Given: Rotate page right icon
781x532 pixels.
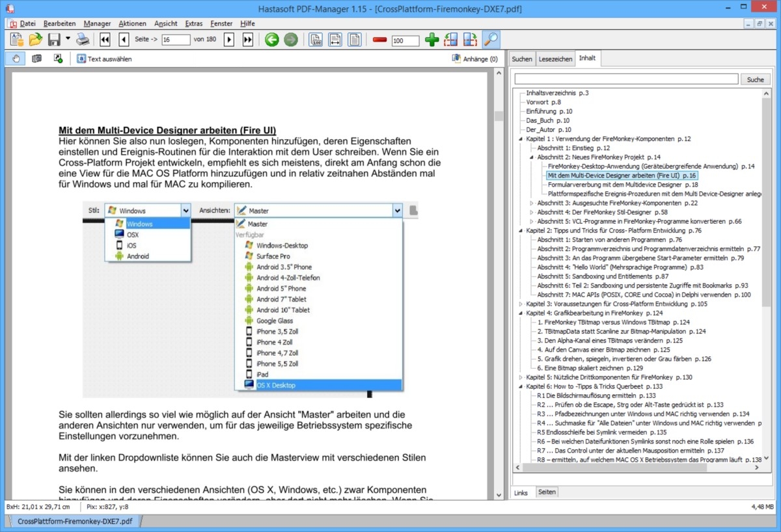Looking at the screenshot, I should [470, 40].
